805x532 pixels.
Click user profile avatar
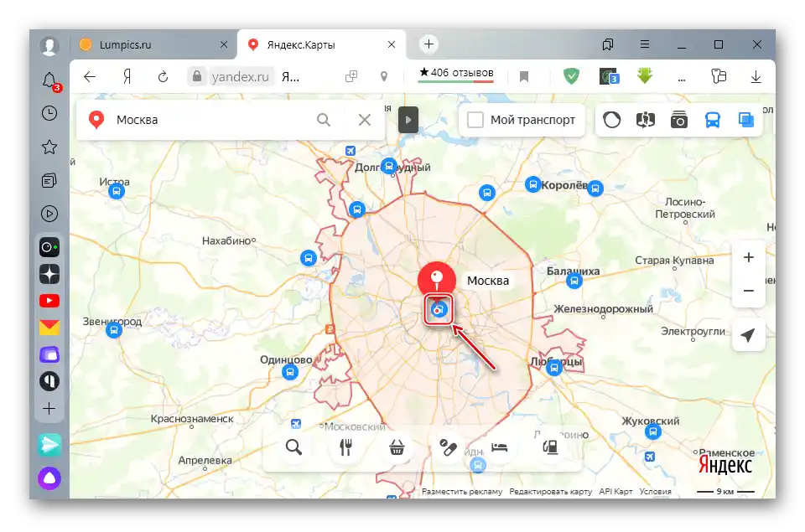[x=49, y=45]
